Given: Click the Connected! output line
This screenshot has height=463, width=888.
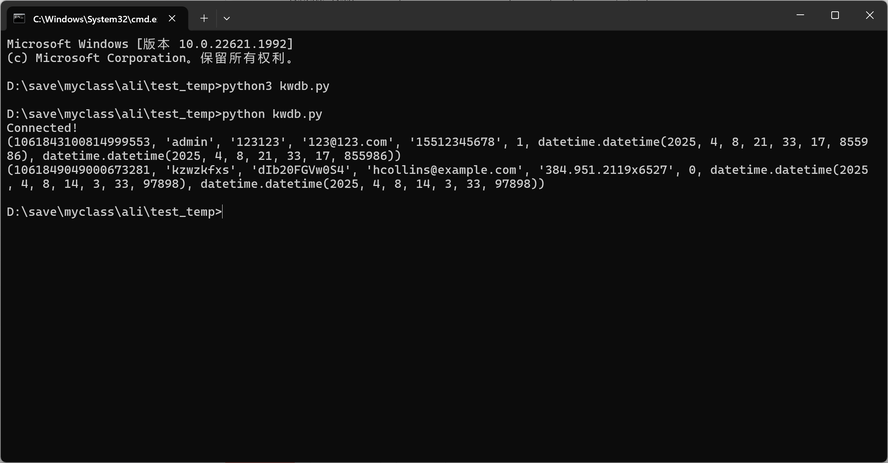Looking at the screenshot, I should 42,128.
